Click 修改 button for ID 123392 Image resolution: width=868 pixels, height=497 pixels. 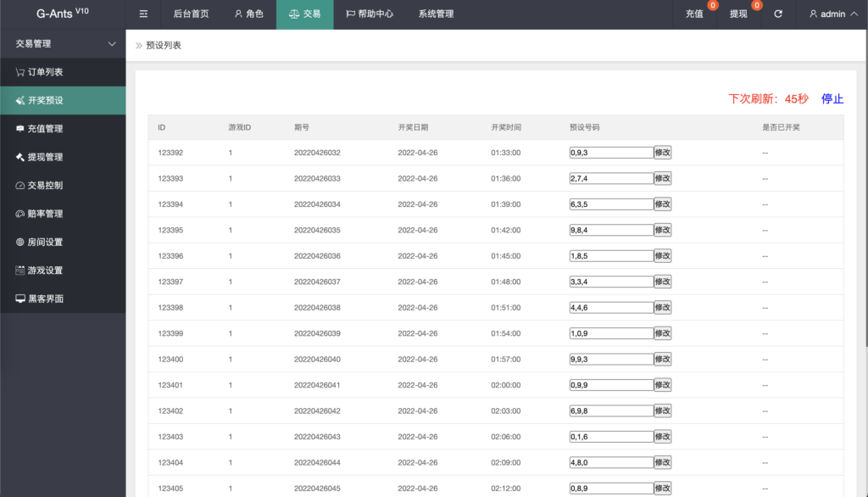(x=662, y=153)
